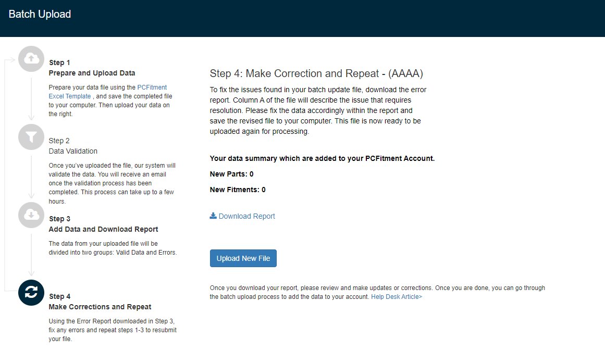Click the "Step 4: Make Correction and Repeat" heading

tap(316, 73)
